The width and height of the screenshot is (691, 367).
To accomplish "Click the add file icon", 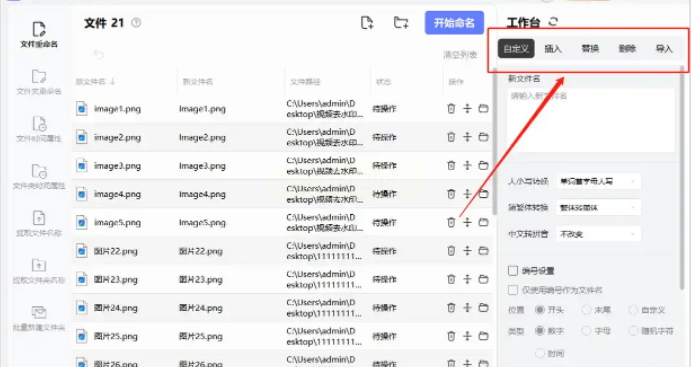I will click(x=367, y=22).
